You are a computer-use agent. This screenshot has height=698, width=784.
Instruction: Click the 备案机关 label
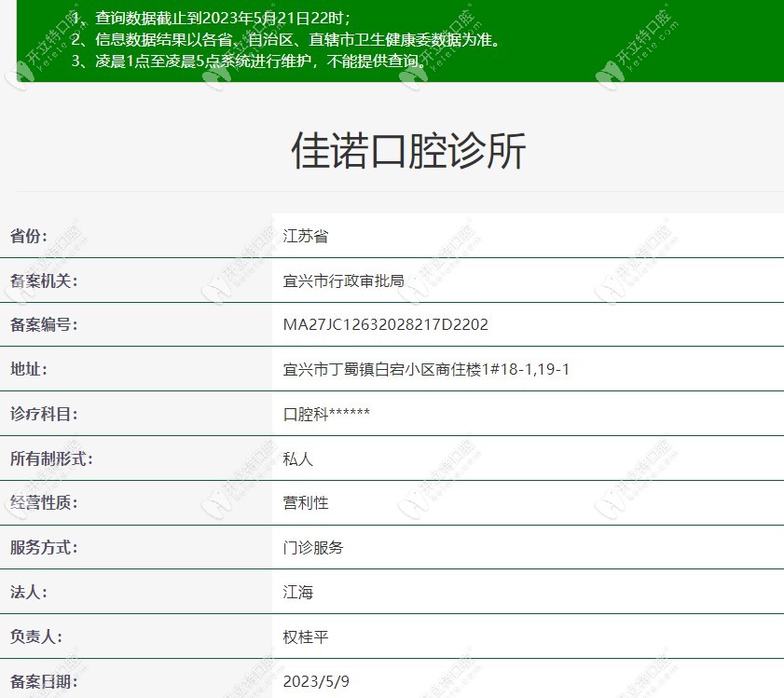(x=44, y=281)
